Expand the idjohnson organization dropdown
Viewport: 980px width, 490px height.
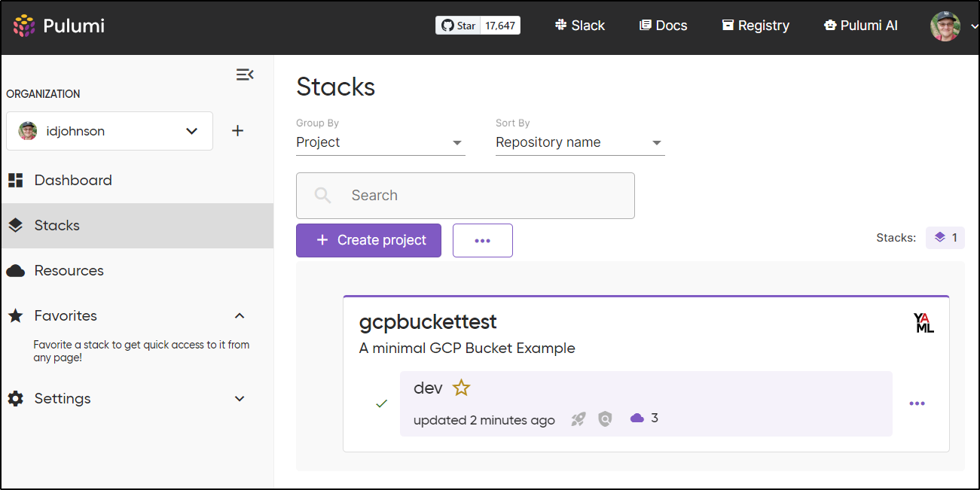[x=109, y=131]
